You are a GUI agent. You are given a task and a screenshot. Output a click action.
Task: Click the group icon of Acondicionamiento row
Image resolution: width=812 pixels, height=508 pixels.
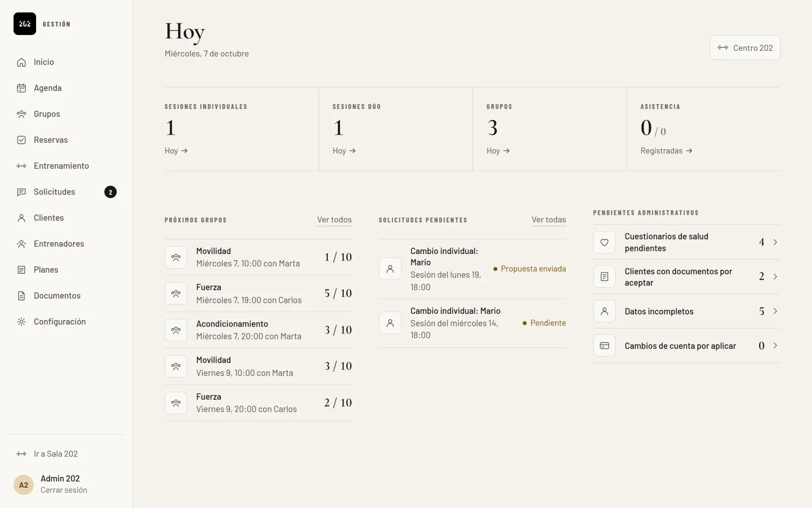[x=176, y=330]
